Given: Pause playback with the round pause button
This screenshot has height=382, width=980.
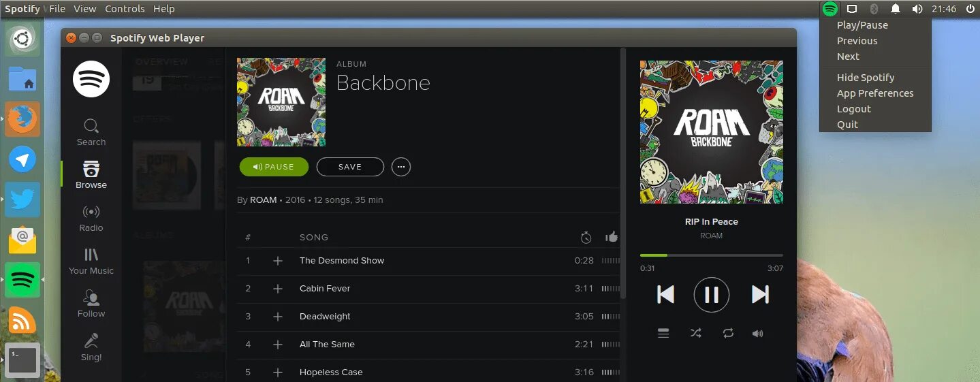Looking at the screenshot, I should (712, 294).
